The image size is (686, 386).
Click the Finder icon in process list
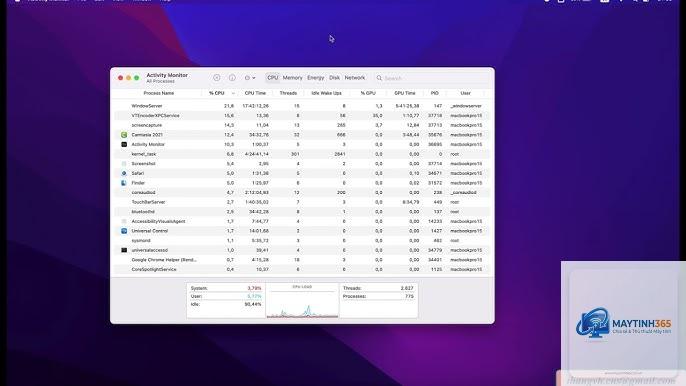click(x=124, y=183)
